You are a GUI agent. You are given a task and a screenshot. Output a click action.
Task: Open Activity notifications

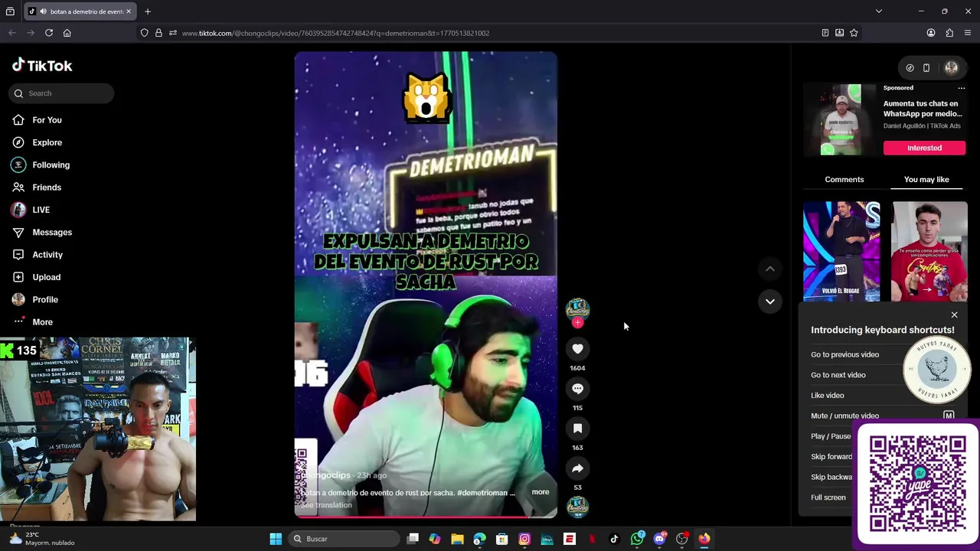pos(47,255)
